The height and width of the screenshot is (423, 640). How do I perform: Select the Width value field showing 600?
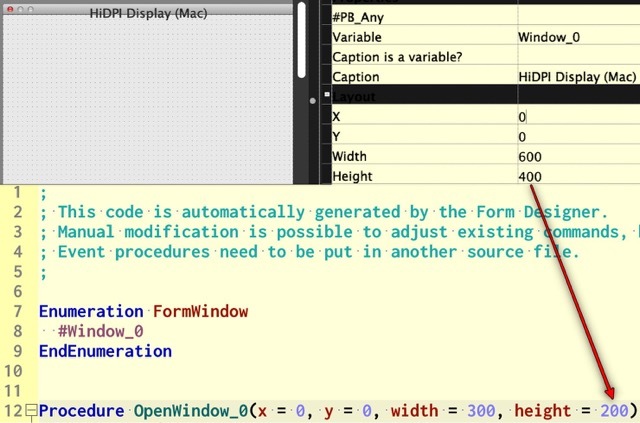[x=577, y=156]
